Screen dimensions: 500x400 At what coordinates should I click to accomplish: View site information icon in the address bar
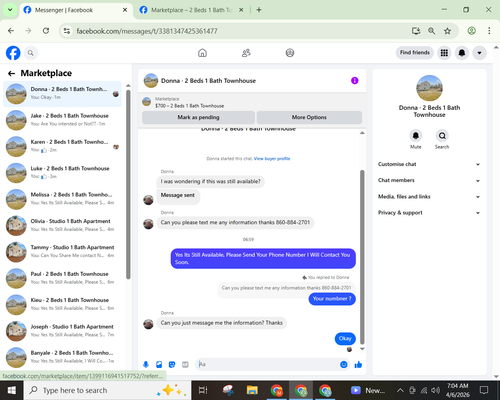pos(67,31)
